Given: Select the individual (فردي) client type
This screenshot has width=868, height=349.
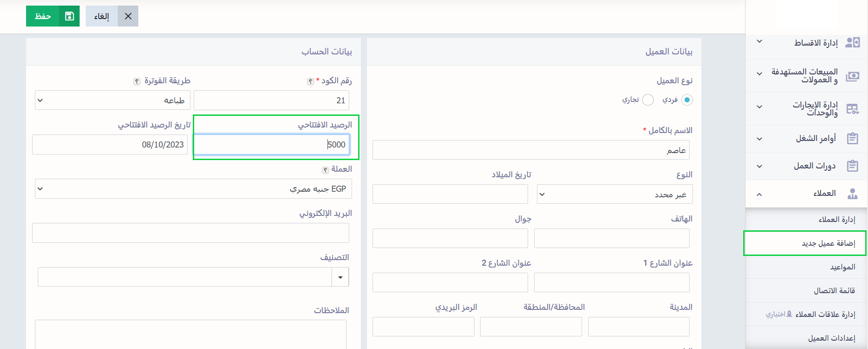Looking at the screenshot, I should coord(686,100).
